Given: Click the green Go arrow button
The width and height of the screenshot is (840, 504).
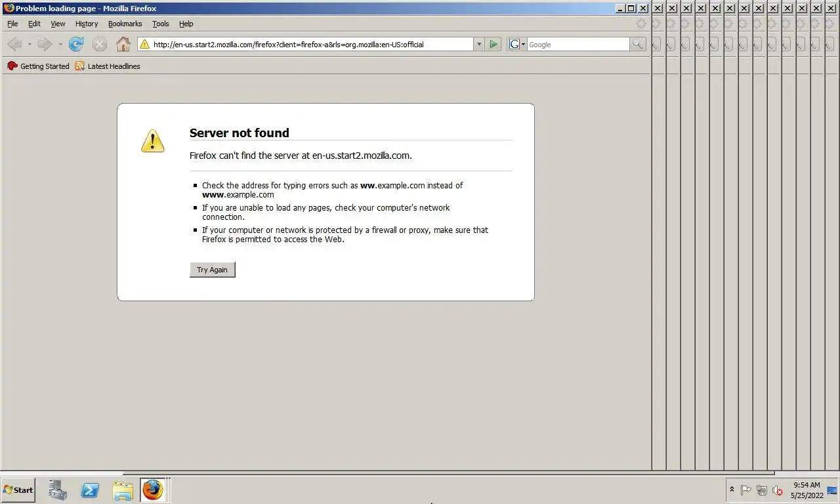Looking at the screenshot, I should tap(493, 44).
